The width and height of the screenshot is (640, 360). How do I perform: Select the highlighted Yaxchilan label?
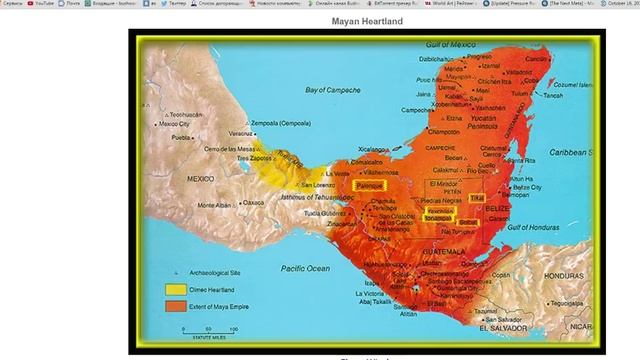coord(440,211)
